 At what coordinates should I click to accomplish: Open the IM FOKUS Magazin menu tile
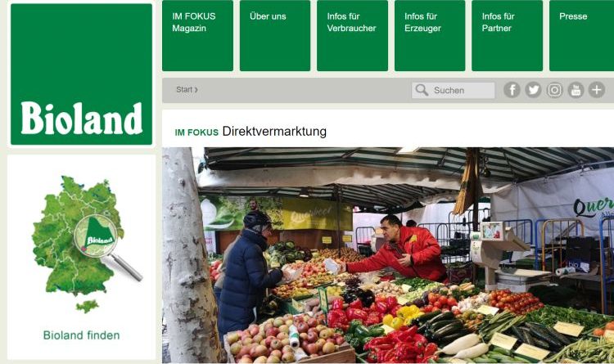197,36
